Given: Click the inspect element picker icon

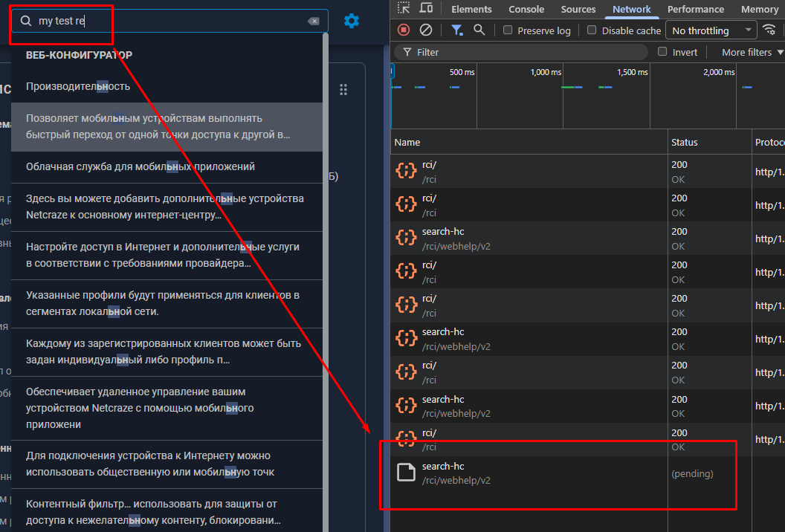Looking at the screenshot, I should pos(404,8).
